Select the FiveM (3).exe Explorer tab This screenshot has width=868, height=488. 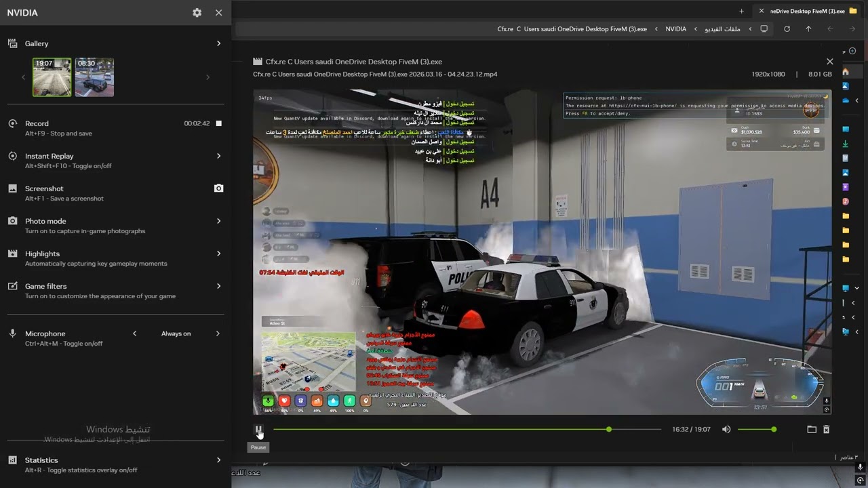point(808,11)
